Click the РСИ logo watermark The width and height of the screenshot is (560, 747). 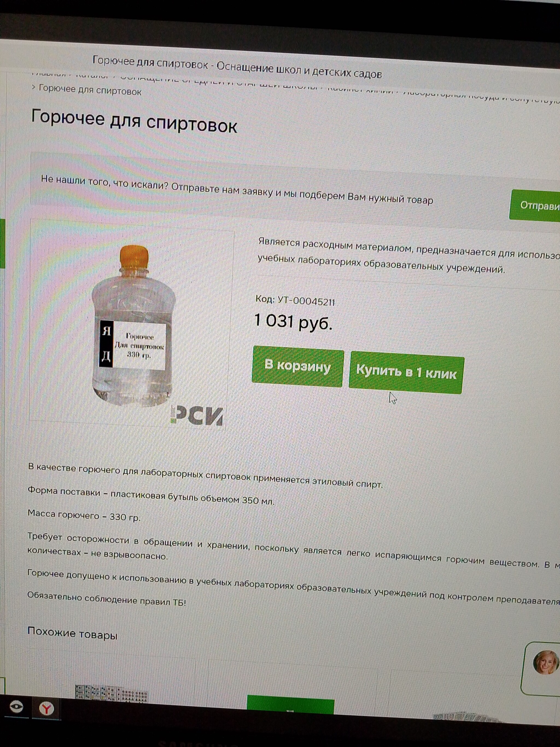point(197,415)
